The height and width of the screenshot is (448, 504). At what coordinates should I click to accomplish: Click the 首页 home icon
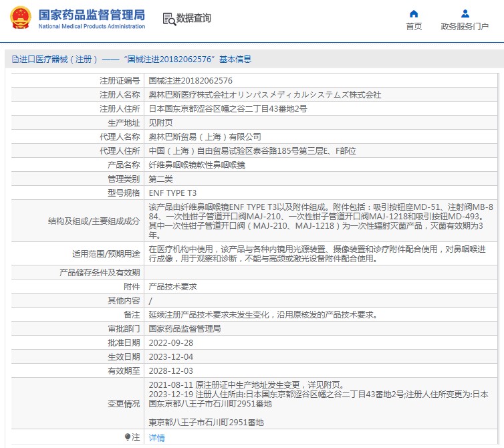414,13
